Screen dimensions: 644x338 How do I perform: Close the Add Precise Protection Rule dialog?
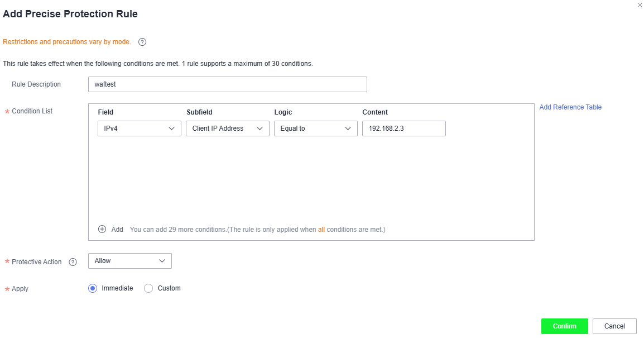(640, 5)
